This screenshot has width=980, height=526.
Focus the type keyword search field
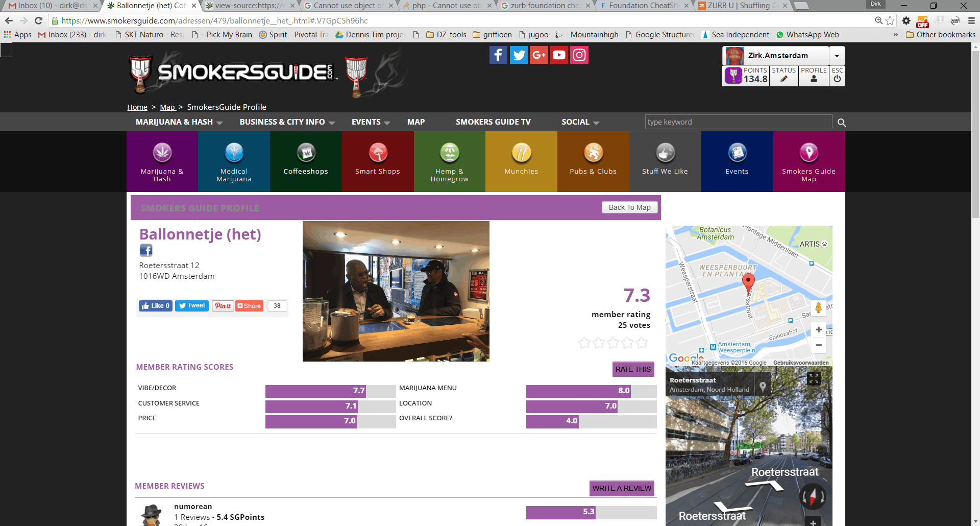(x=739, y=122)
